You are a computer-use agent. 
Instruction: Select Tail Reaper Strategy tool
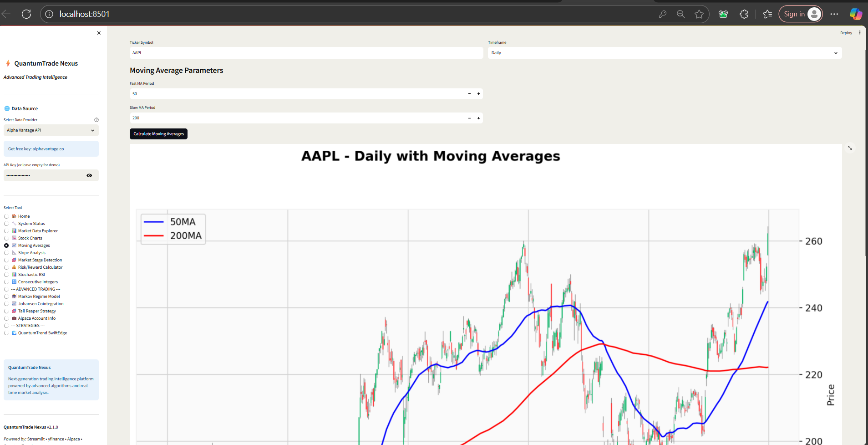[6, 311]
